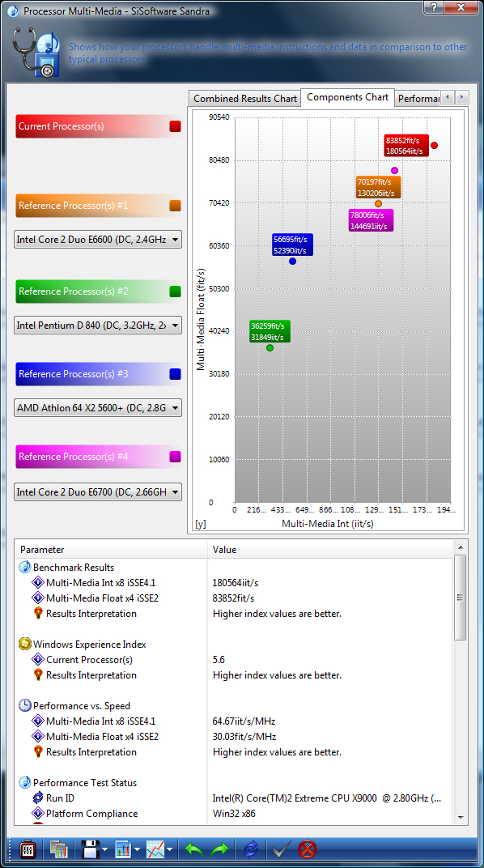
Task: Open Reference Processor #2 dropdown (Pentium D 840)
Action: click(98, 325)
